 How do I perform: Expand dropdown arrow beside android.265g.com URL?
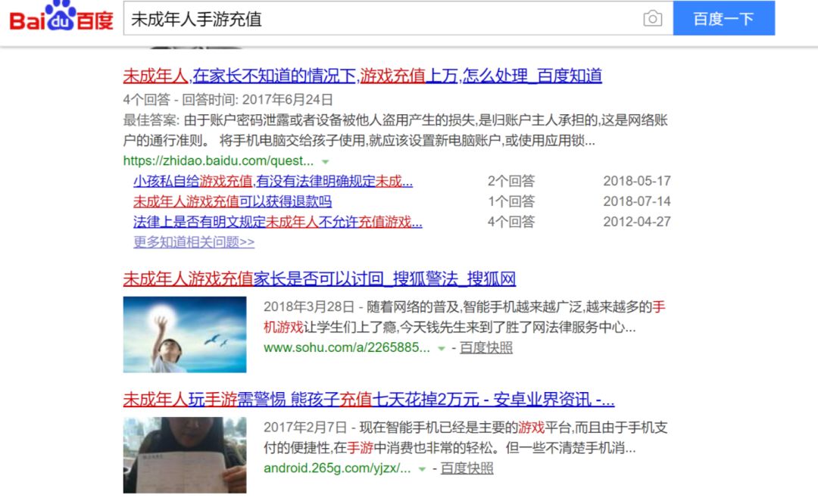coord(422,469)
